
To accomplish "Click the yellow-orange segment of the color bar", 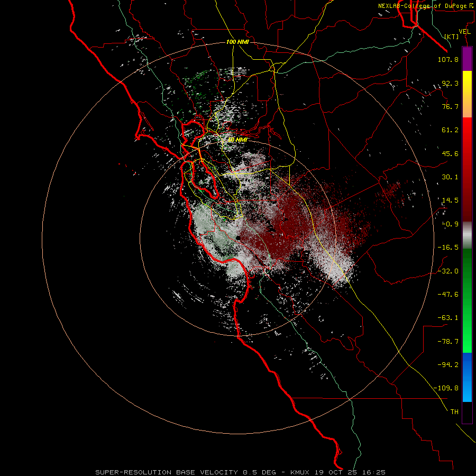I will point(467,94).
